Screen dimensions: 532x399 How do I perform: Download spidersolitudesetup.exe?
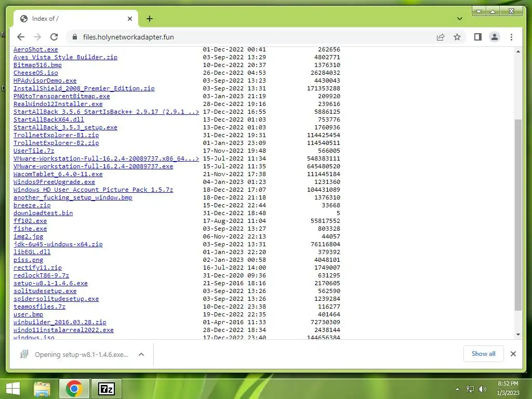(x=56, y=299)
